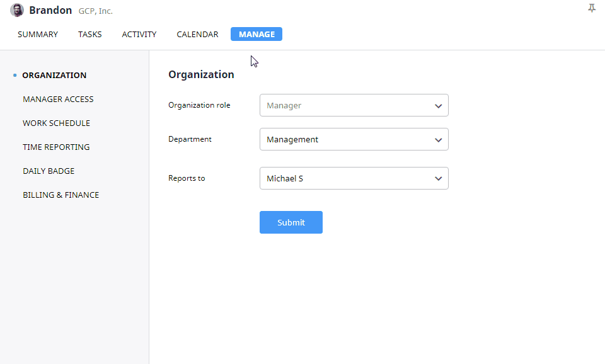The height and width of the screenshot is (364, 605).
Task: Click Brandon's profile avatar picture
Action: (x=17, y=10)
